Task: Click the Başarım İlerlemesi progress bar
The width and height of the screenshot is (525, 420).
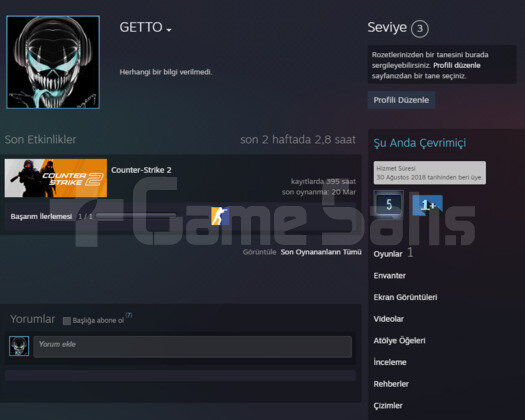Action: pyautogui.click(x=136, y=216)
